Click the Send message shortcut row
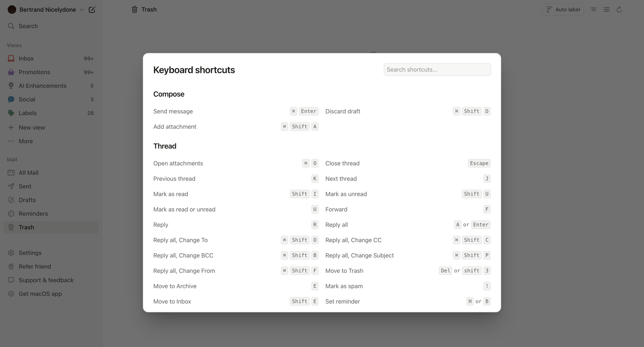 [x=236, y=111]
